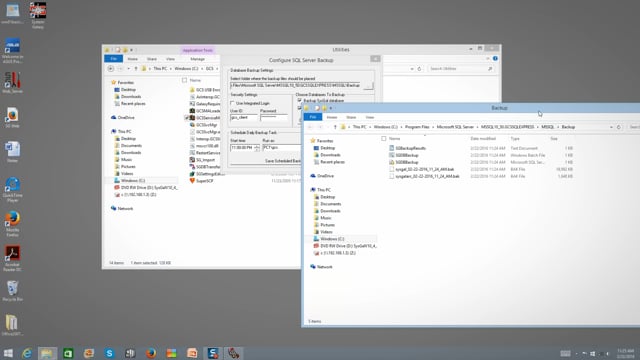
Task: Open the Mozilla Firefox desktop shortcut
Action: pos(12,224)
